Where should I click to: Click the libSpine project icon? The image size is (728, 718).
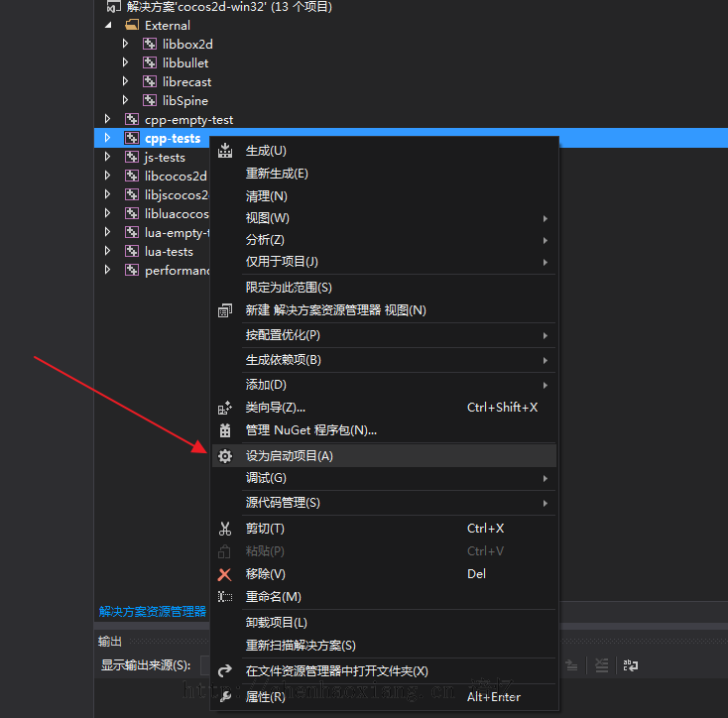150,100
